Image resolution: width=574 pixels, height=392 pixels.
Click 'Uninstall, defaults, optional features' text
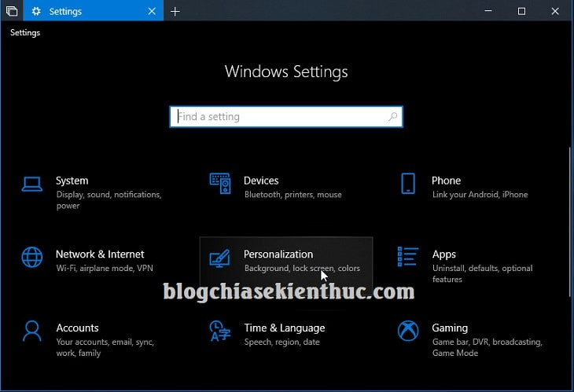point(482,273)
